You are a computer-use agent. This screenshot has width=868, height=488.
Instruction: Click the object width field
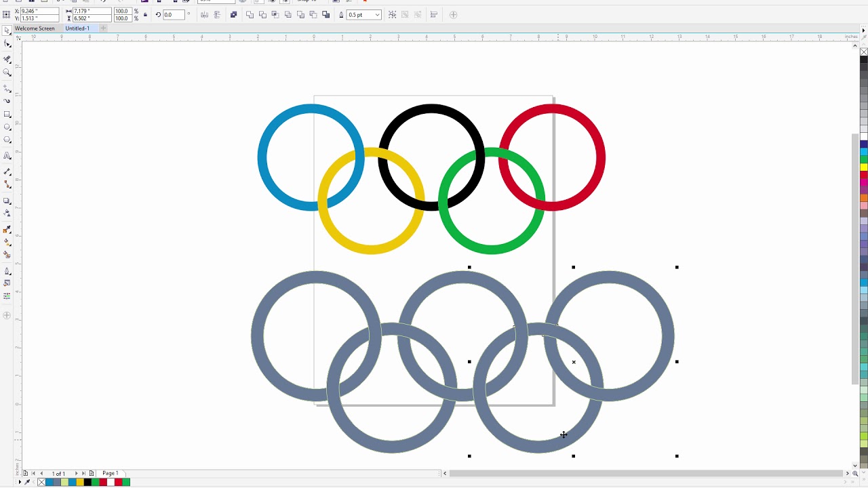(x=91, y=12)
